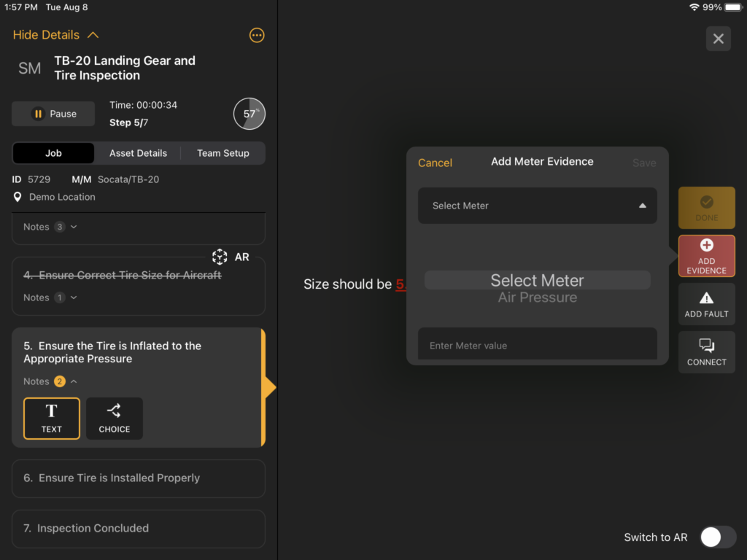Switch to the Job tab

53,153
